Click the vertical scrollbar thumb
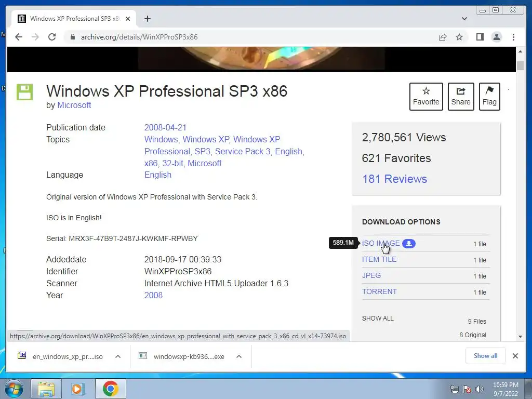This screenshot has height=399, width=532. 520,65
